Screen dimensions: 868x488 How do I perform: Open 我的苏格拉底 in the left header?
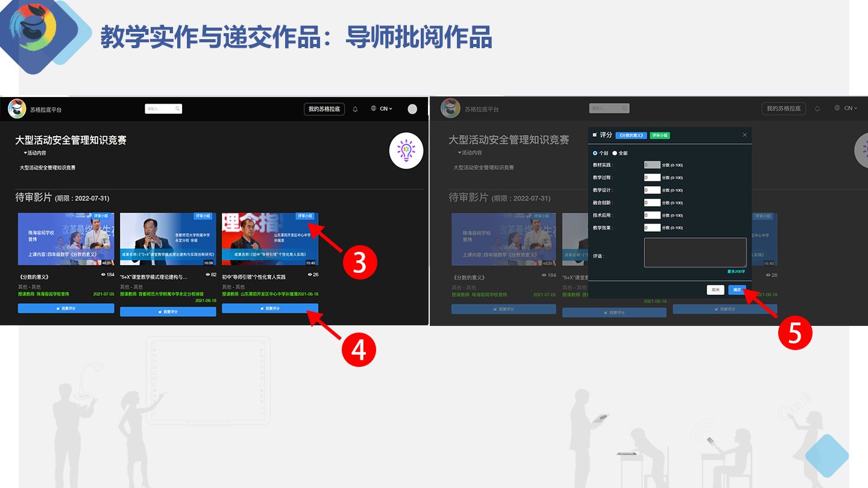[324, 109]
